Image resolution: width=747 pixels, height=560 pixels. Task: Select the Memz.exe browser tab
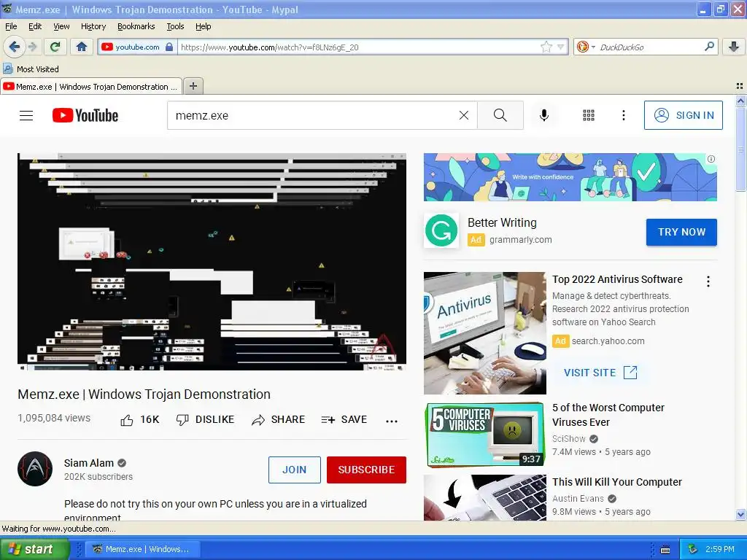click(x=91, y=86)
